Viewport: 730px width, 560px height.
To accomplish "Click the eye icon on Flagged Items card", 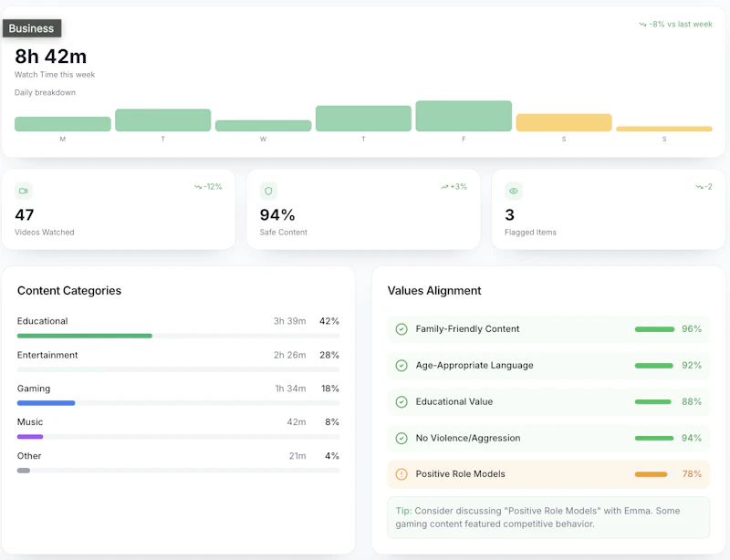I will coord(513,191).
